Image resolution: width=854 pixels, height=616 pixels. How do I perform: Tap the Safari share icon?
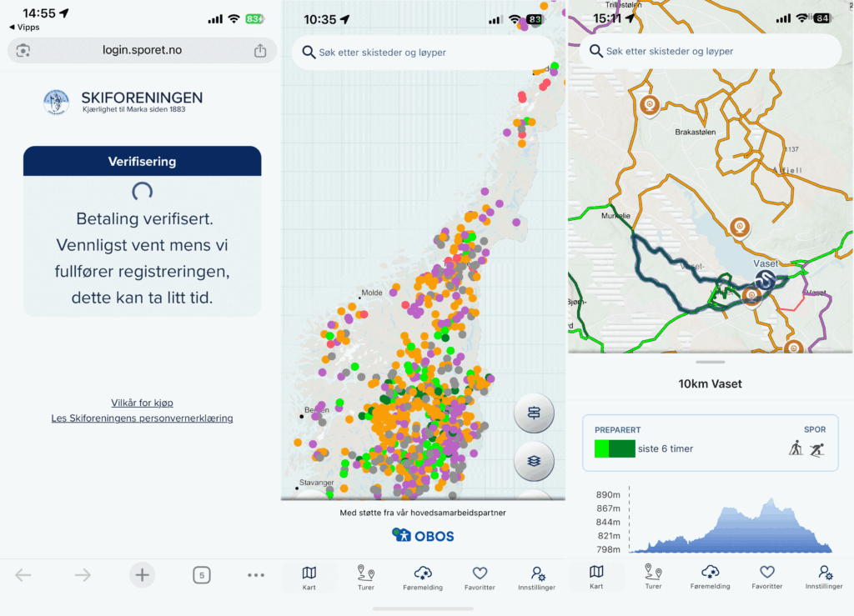coord(259,51)
